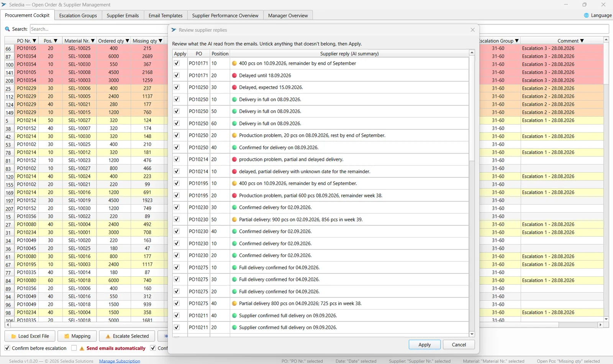Click Cancel button in dialog
613x364 pixels.
459,344
